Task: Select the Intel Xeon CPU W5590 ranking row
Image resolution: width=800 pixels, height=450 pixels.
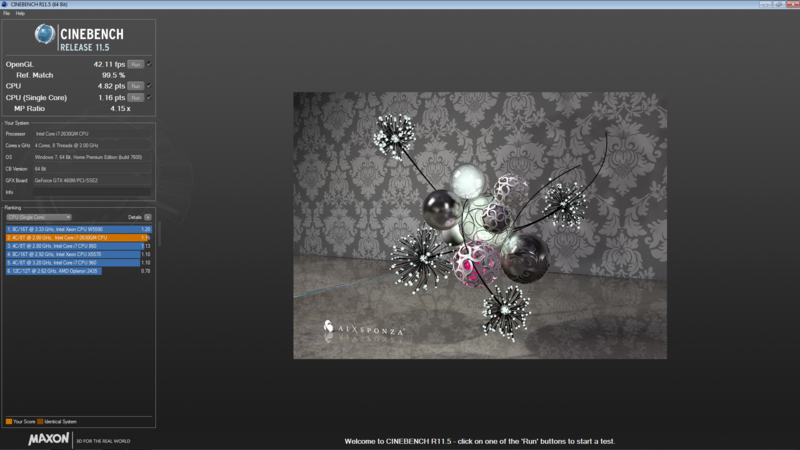Action: [79, 229]
